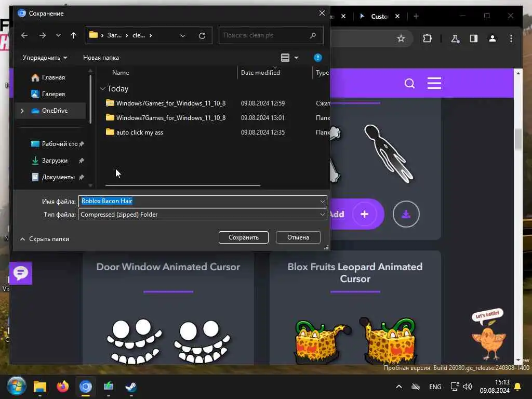Show hidden system tray icons
Viewport: 532px width, 399px height.
pyautogui.click(x=399, y=387)
